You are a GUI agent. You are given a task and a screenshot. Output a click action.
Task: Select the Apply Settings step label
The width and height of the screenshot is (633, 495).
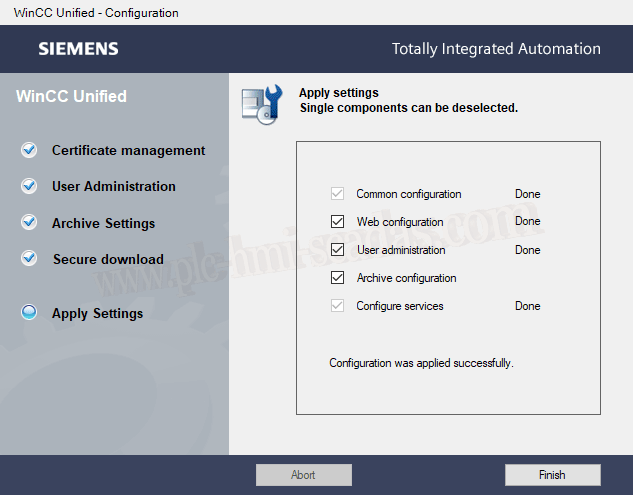click(x=97, y=314)
